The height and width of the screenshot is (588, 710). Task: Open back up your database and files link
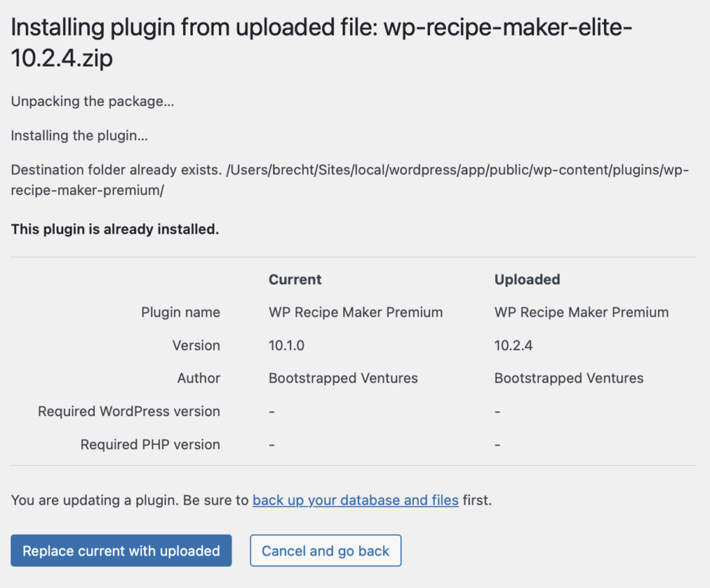coord(355,500)
